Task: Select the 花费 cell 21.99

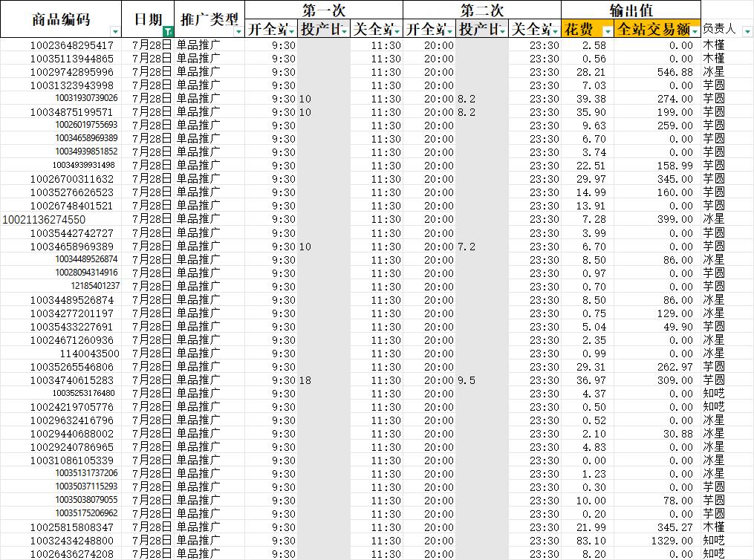Action: click(588, 527)
